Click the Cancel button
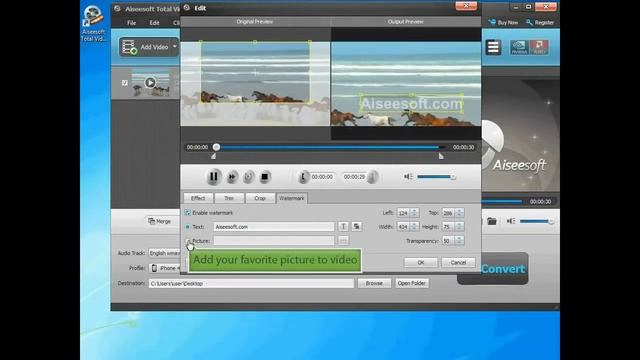Image resolution: width=640 pixels, height=360 pixels. pyautogui.click(x=458, y=262)
